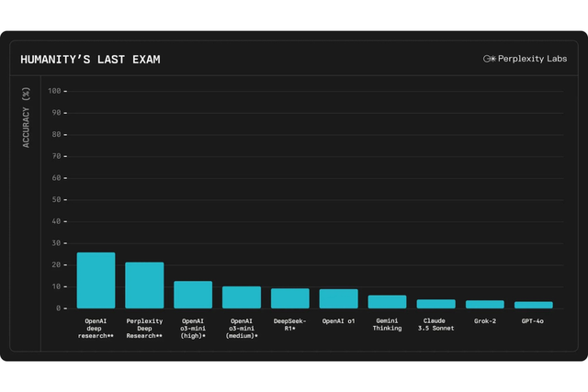Click the 'Perplexity Deep Research**' label
Viewport: 588px width, 392px height.
(x=144, y=329)
